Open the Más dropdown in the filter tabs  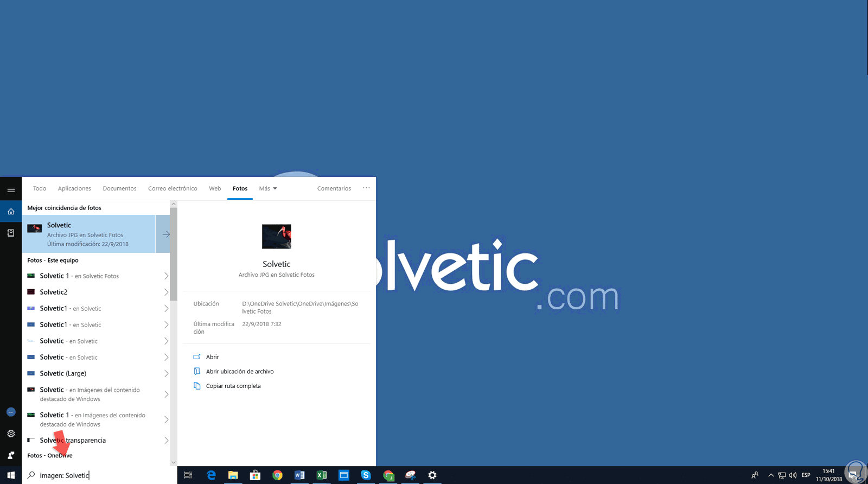coord(268,189)
